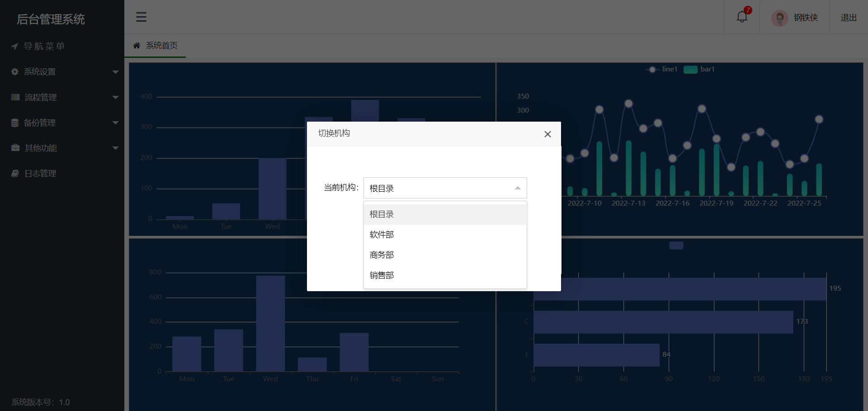Click the 退出 logout button
Viewport: 868px width, 411px height.
tap(848, 17)
